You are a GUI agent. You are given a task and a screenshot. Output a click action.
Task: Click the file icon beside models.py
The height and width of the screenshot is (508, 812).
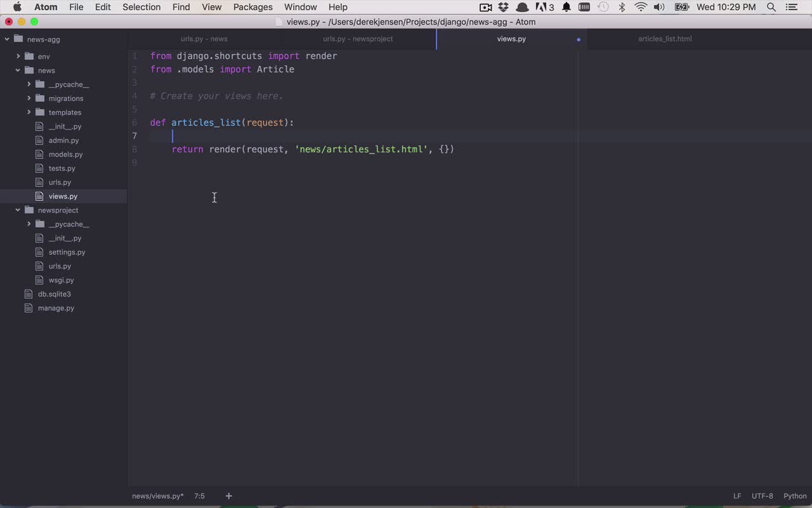40,154
